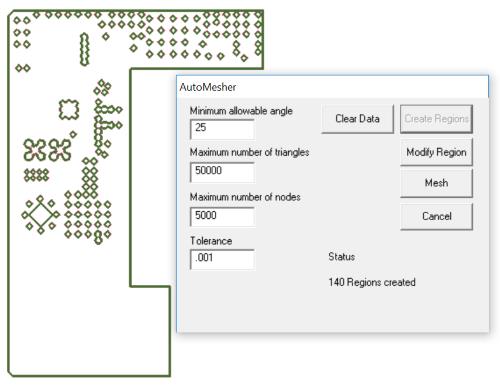Viewport: 500px width, 391px height.
Task: Click into the Tolerance input field
Action: 222,259
